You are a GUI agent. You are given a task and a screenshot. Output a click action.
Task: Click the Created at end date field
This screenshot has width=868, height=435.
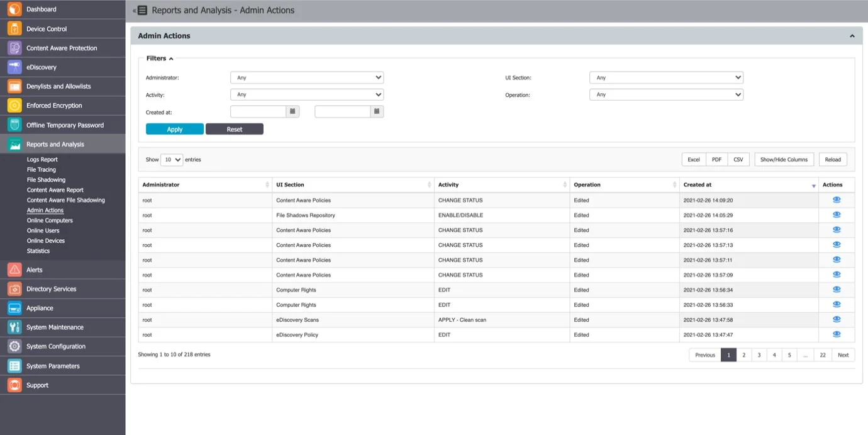(342, 111)
